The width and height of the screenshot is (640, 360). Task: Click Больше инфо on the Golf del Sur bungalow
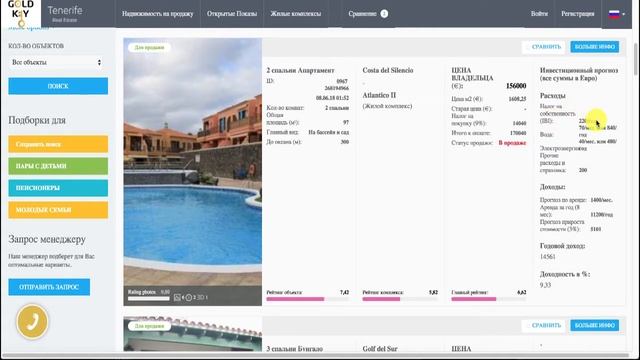[x=595, y=325]
